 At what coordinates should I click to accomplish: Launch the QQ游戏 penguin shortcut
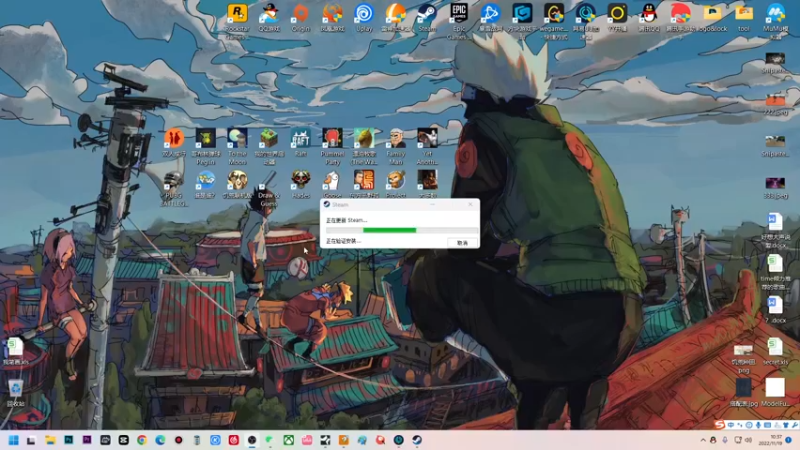click(x=269, y=18)
